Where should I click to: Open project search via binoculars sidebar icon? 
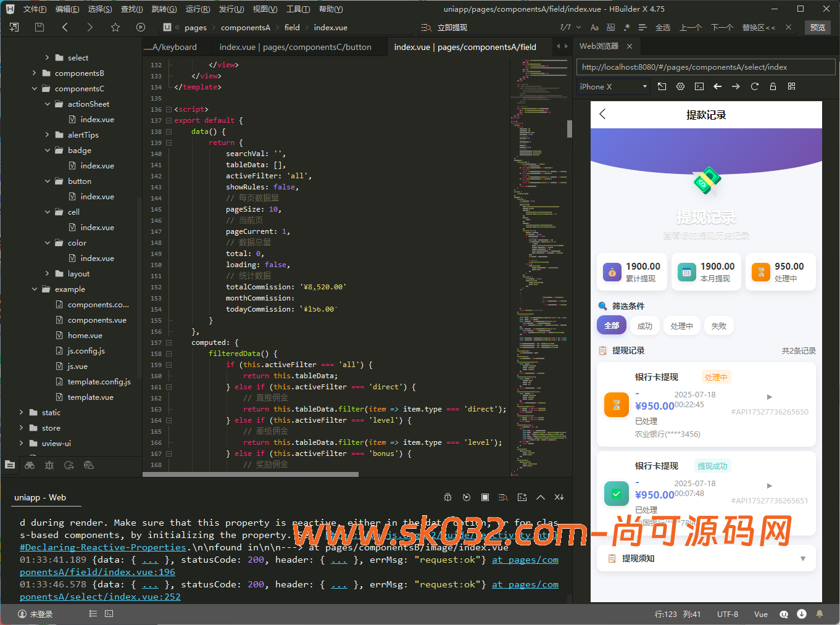pos(30,465)
